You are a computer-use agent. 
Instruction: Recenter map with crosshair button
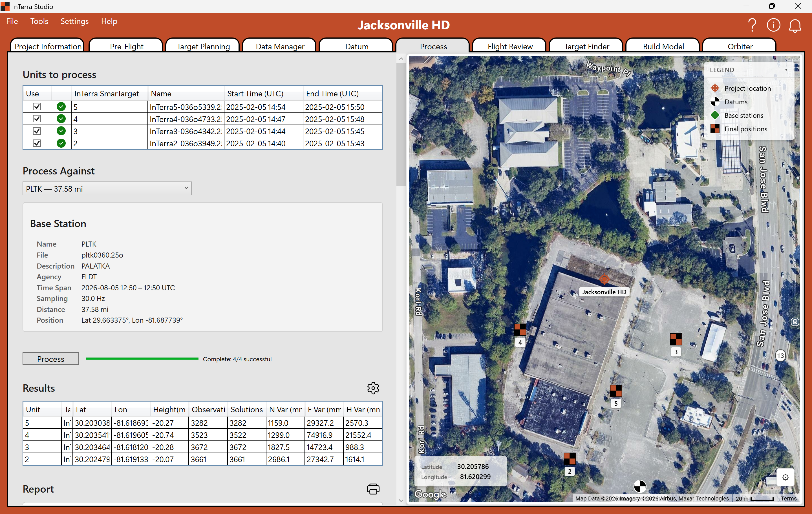(785, 477)
